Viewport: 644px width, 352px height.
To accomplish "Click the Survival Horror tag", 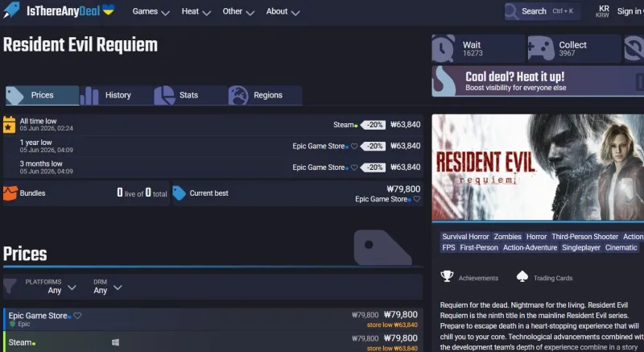I will 465,237.
